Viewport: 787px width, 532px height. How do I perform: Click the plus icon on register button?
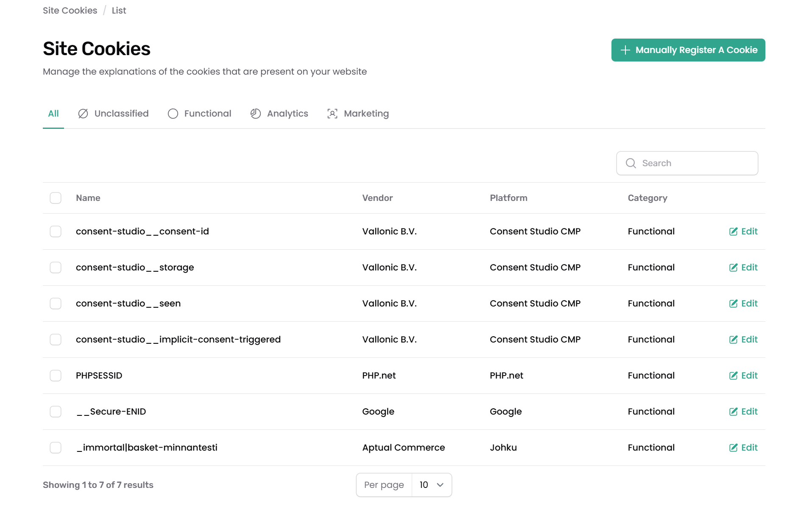pyautogui.click(x=625, y=50)
